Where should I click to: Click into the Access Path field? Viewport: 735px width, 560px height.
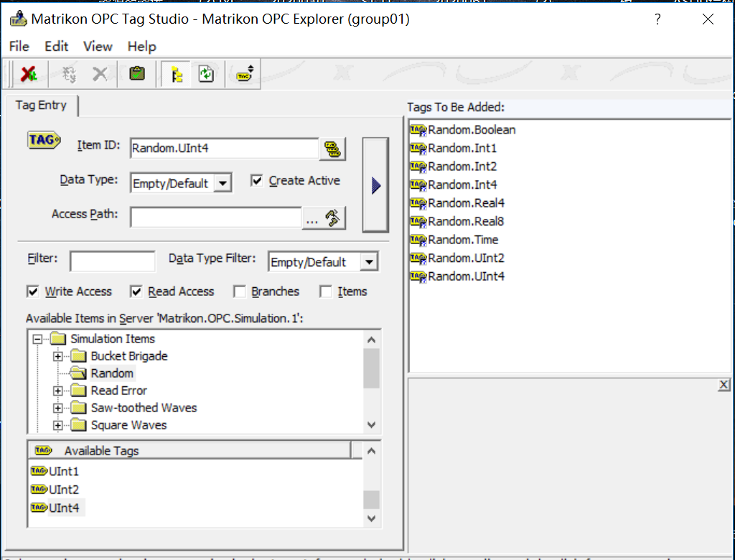pos(215,218)
